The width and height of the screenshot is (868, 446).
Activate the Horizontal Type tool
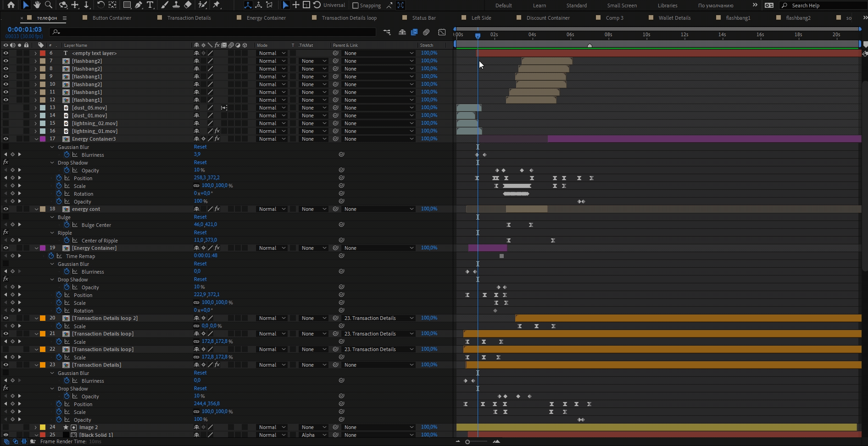(x=150, y=5)
